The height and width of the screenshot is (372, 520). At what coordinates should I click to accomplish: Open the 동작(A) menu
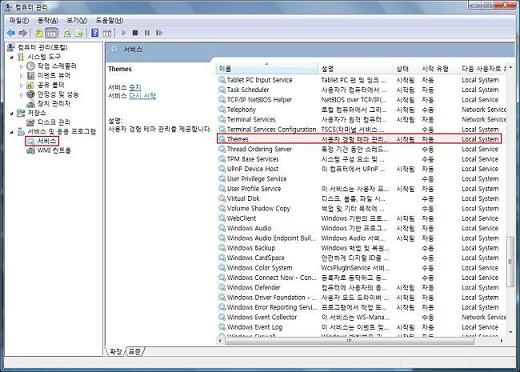48,20
